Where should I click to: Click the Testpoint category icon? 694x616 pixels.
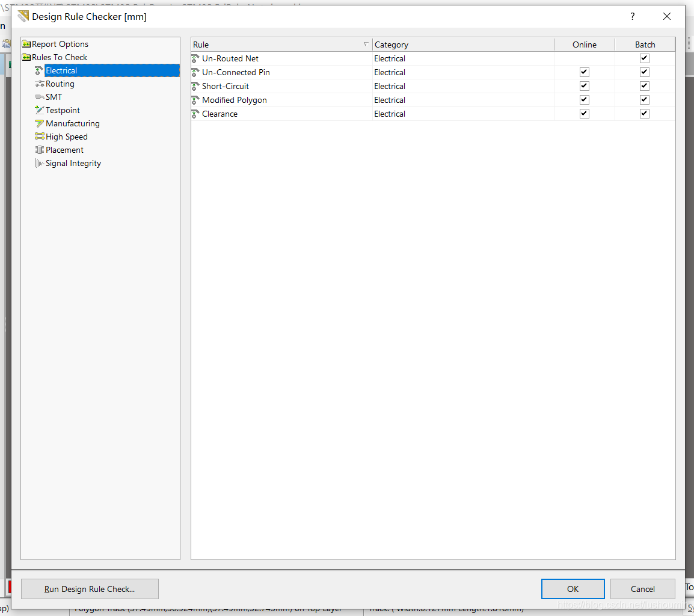coord(40,110)
